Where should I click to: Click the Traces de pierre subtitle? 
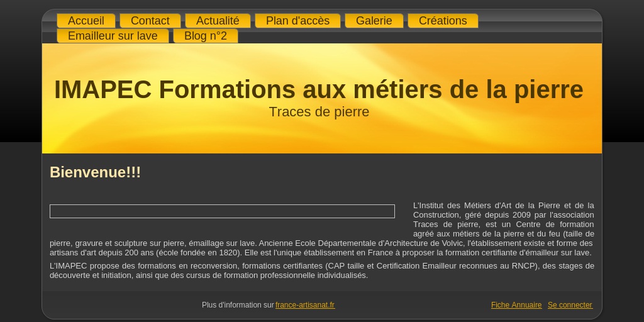click(x=319, y=112)
